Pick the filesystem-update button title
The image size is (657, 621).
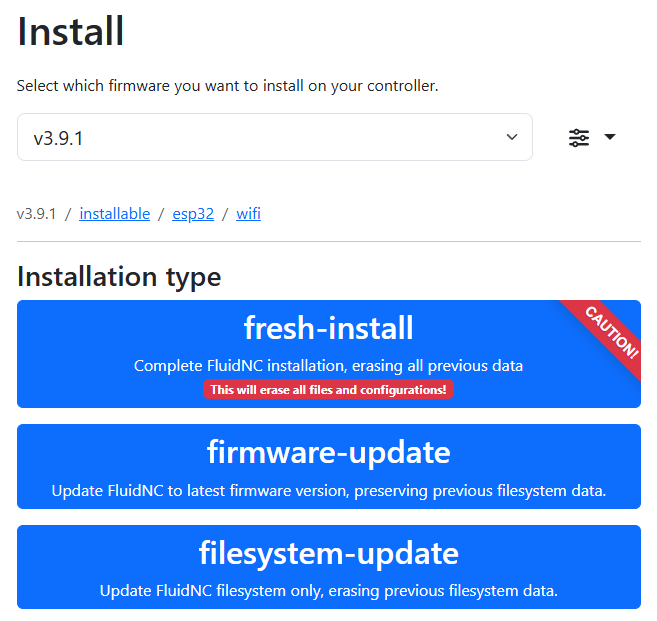[x=328, y=554]
